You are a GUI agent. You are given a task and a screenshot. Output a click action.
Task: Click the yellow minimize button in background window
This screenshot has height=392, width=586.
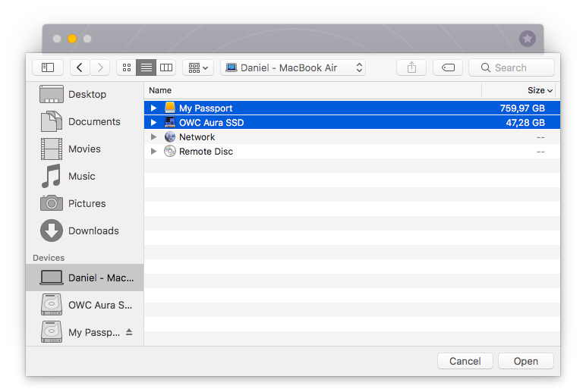point(72,39)
